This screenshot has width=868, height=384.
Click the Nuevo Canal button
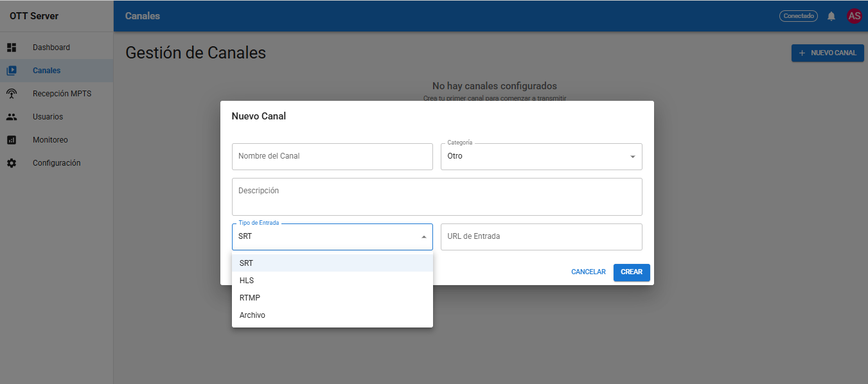point(827,53)
